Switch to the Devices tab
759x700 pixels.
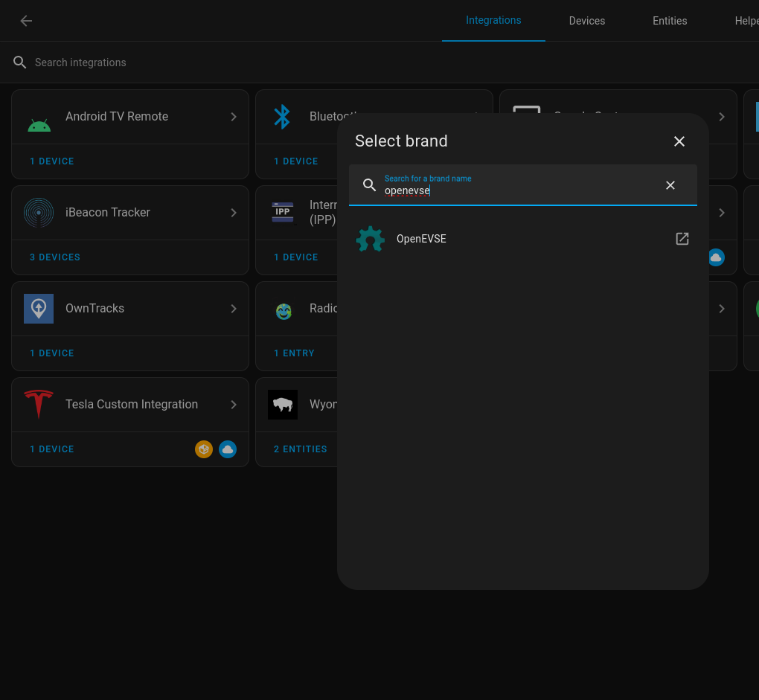tap(586, 21)
